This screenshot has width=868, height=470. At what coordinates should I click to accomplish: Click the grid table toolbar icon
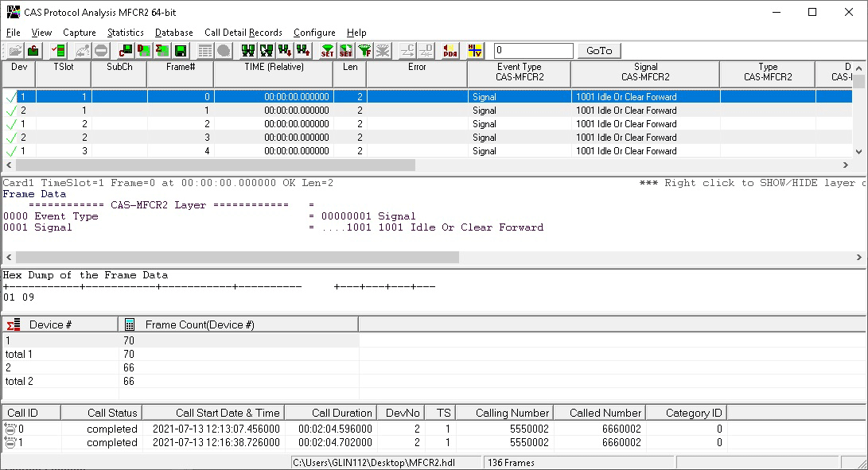[x=204, y=51]
